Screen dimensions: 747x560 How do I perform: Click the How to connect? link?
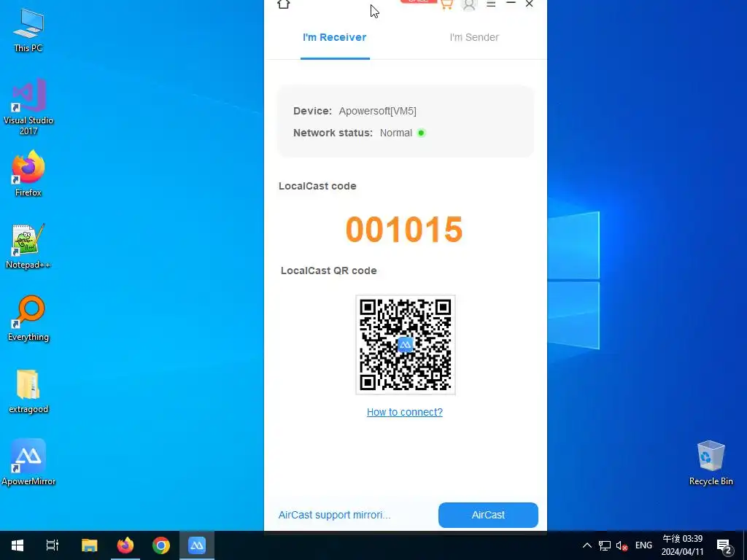[x=404, y=412]
